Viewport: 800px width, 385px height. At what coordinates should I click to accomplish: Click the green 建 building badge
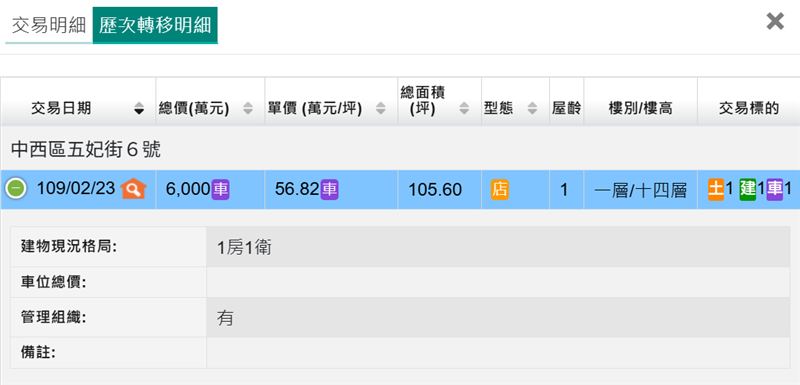(x=747, y=189)
